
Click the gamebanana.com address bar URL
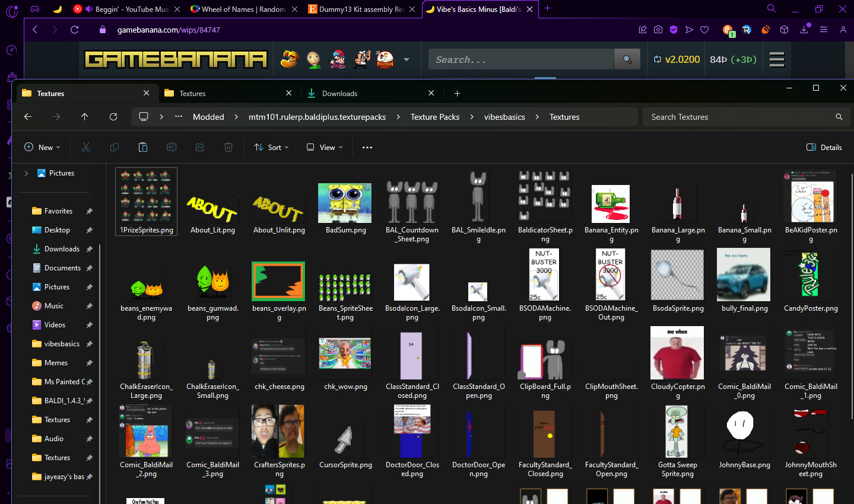(169, 30)
